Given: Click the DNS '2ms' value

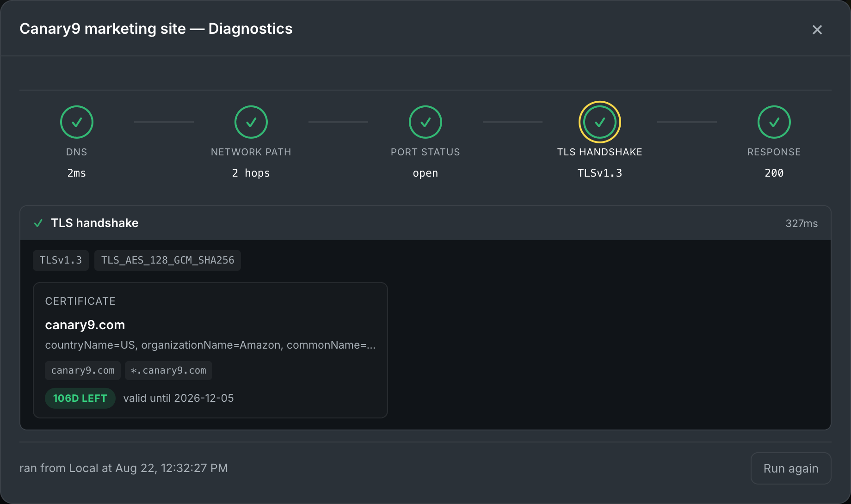Looking at the screenshot, I should (x=77, y=173).
